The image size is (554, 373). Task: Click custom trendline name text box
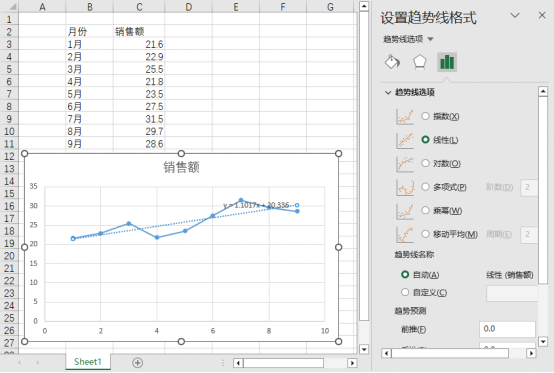click(x=512, y=294)
